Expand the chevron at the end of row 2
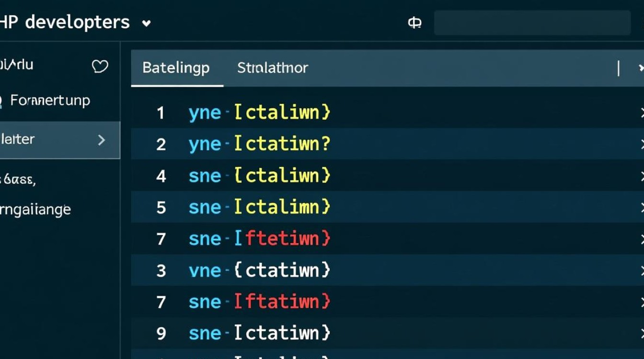 click(642, 145)
